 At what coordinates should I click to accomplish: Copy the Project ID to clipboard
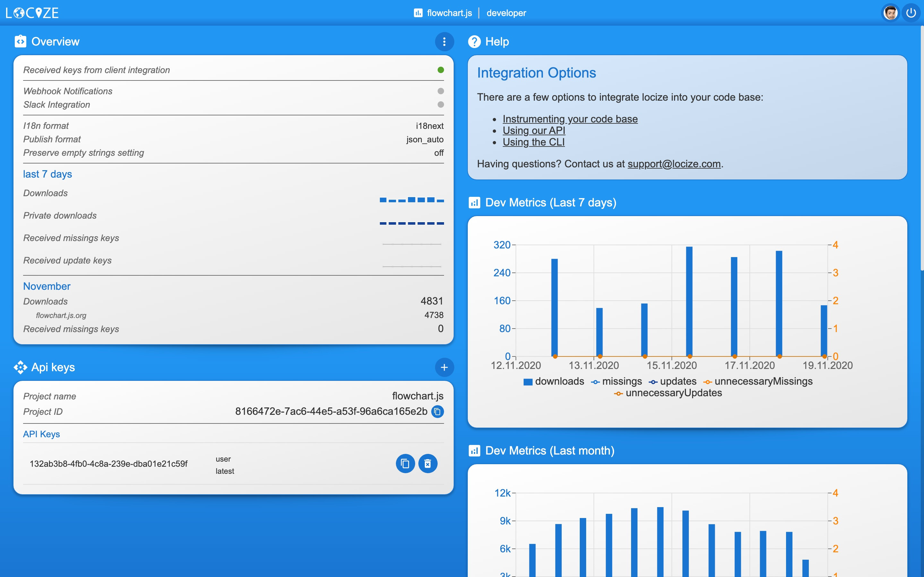point(438,411)
